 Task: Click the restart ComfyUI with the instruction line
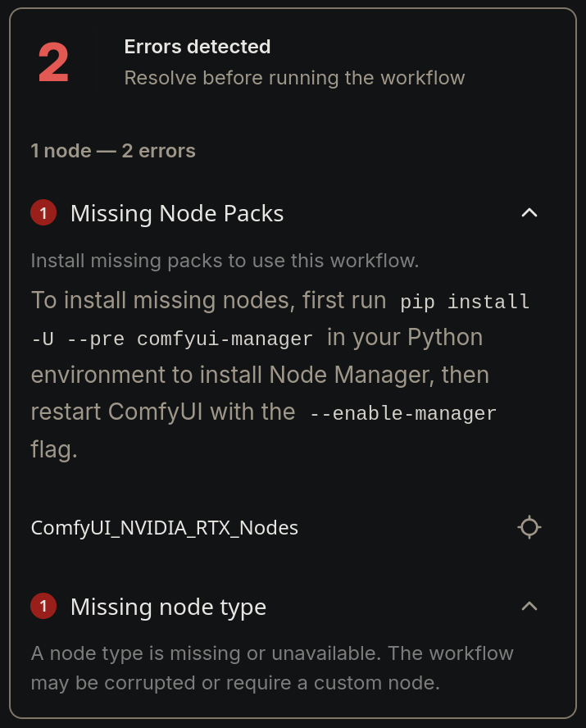point(163,412)
